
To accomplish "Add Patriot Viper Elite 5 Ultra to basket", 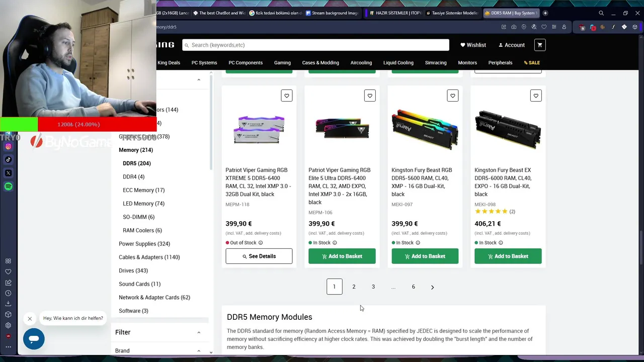I will tap(342, 256).
